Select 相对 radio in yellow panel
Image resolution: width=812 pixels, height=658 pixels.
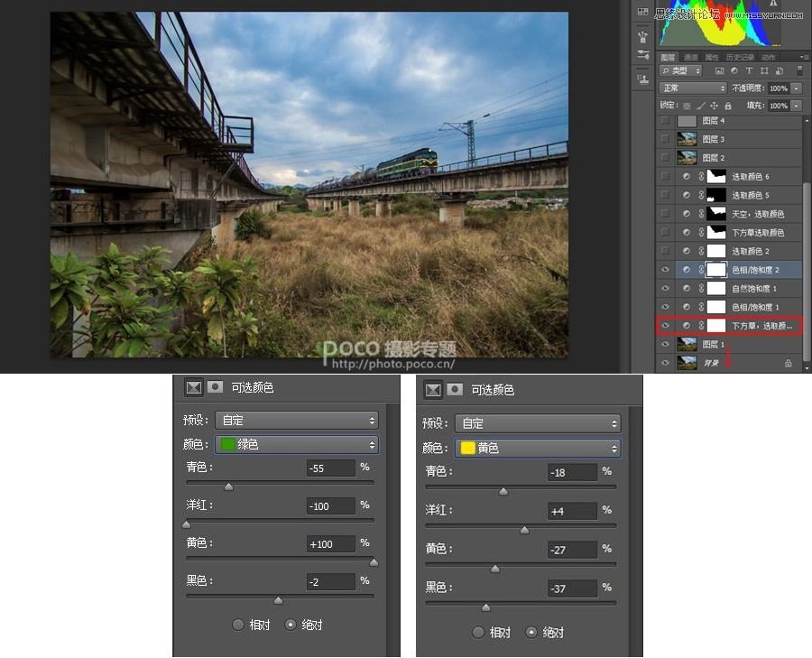[478, 632]
